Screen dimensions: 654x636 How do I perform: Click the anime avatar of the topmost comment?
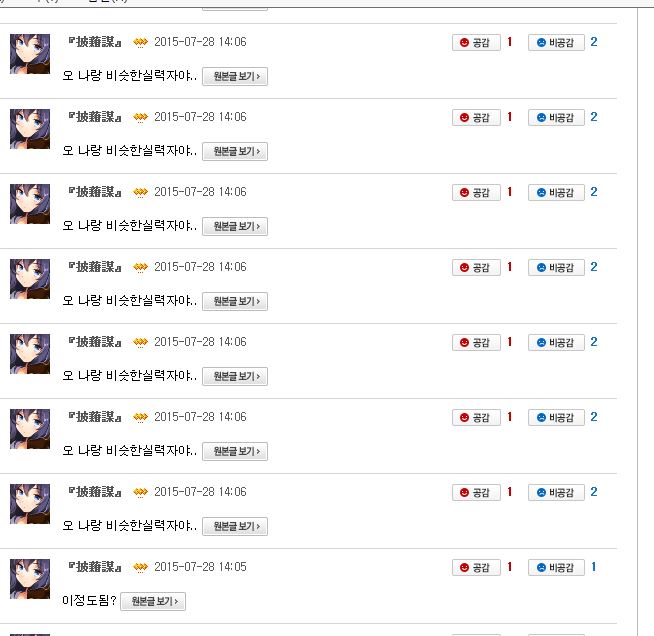[x=30, y=54]
